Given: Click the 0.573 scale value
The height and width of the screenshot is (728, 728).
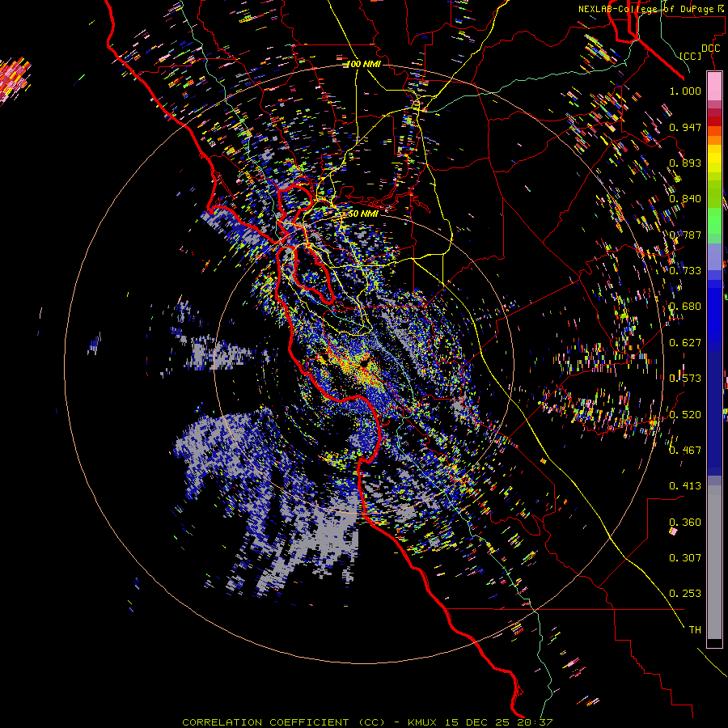Looking at the screenshot, I should tap(685, 379).
